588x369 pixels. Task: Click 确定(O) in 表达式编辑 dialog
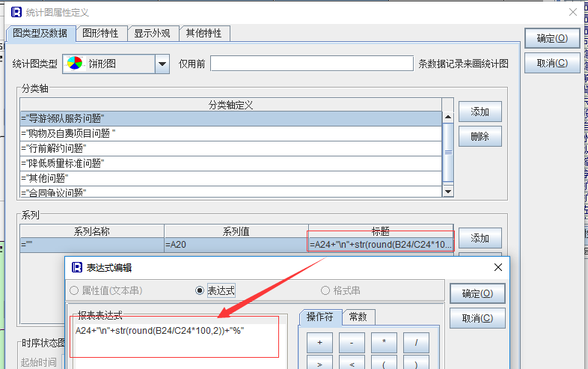477,293
